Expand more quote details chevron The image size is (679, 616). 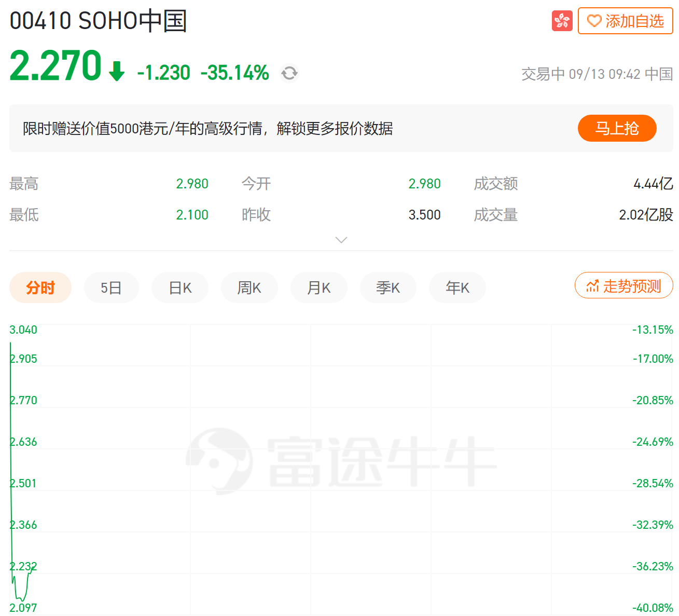tap(341, 240)
